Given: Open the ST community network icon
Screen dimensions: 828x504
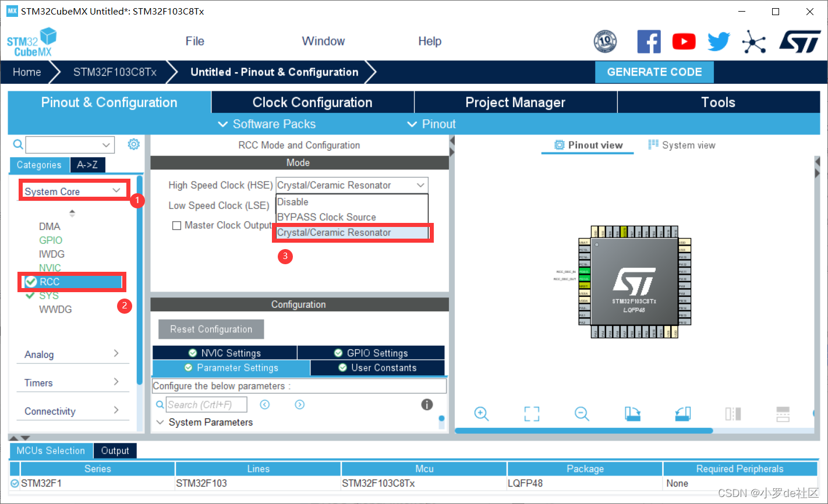Looking at the screenshot, I should [x=753, y=42].
